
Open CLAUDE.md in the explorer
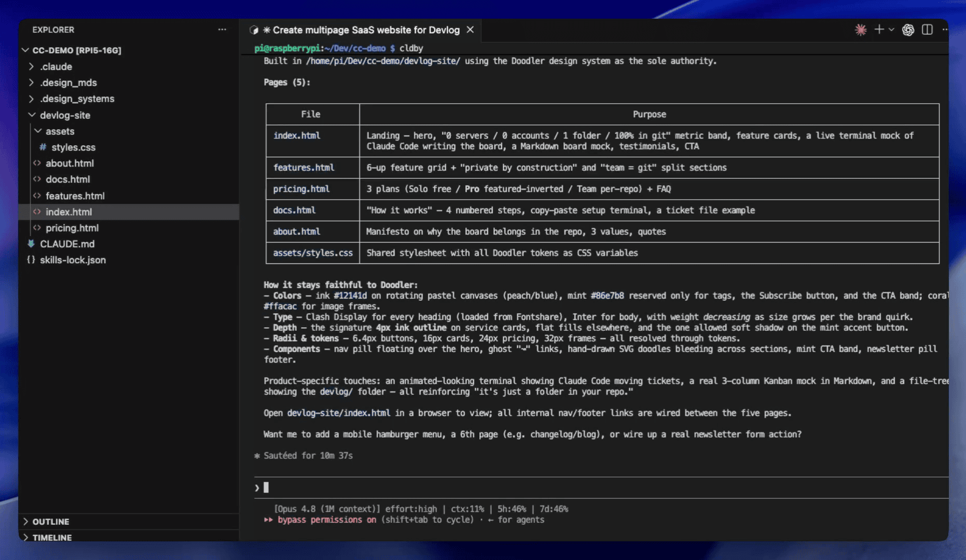click(67, 244)
